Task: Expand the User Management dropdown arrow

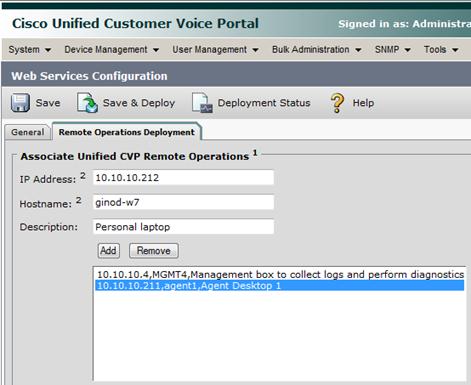Action: click(255, 50)
